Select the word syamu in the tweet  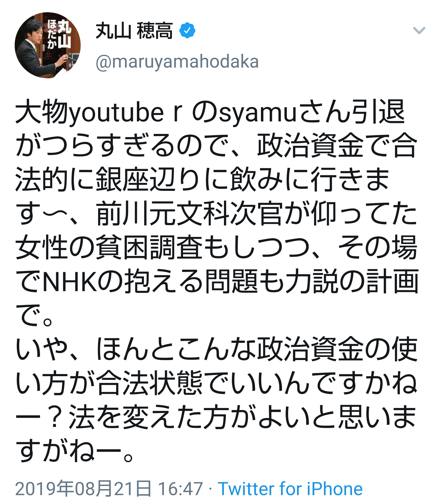tap(258, 113)
